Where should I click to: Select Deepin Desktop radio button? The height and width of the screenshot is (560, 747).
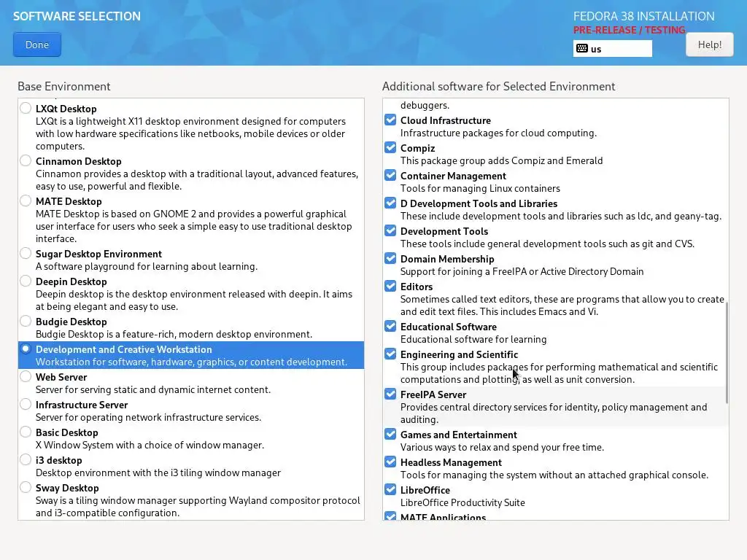coord(26,281)
